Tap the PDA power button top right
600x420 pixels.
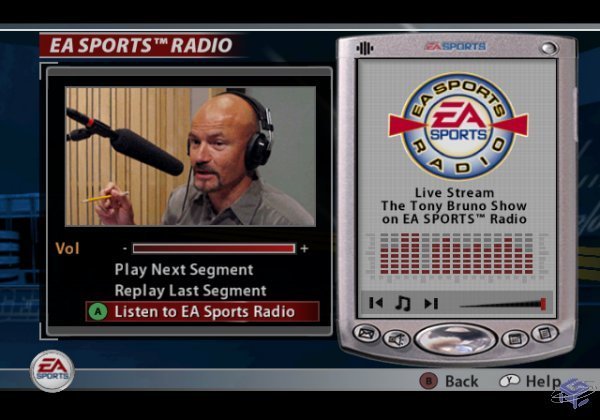point(548,48)
